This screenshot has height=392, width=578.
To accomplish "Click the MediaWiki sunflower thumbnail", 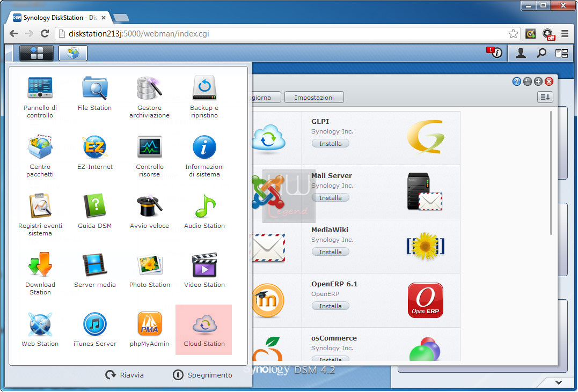I will click(426, 246).
